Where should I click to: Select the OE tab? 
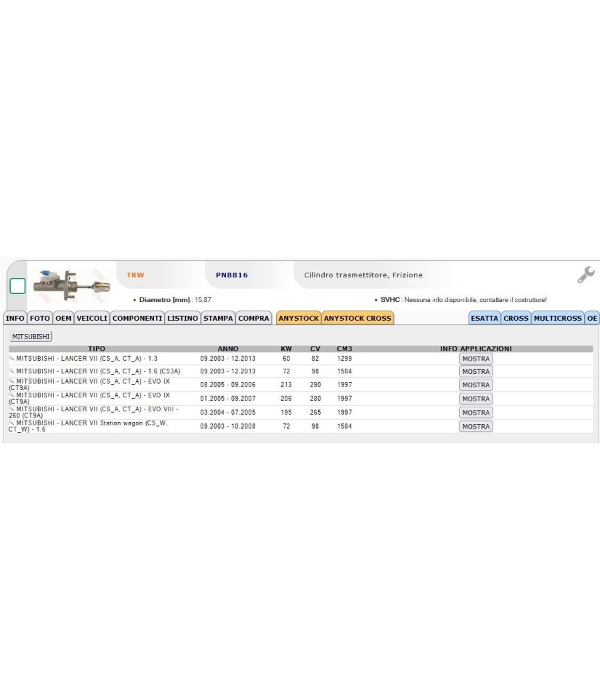pos(592,318)
